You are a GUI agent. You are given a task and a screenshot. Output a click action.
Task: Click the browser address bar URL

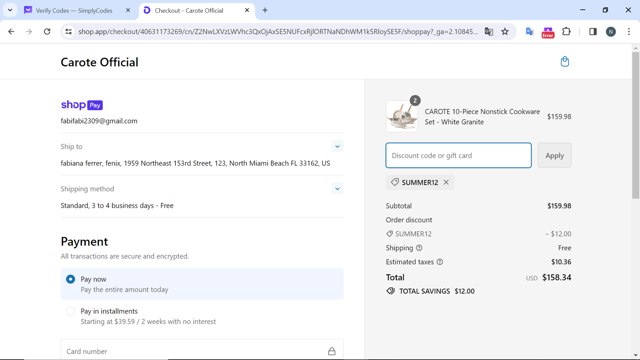click(x=278, y=31)
